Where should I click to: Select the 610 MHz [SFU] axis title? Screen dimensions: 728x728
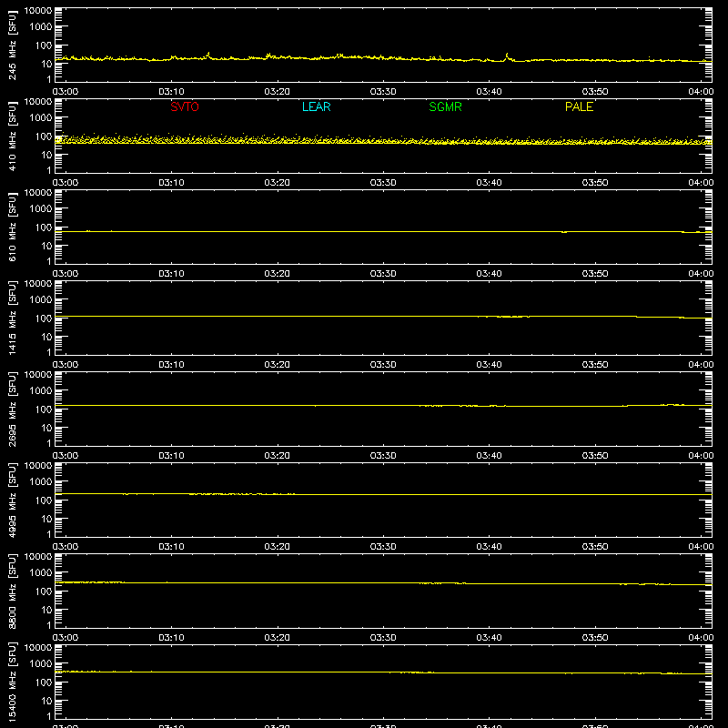pyautogui.click(x=12, y=227)
